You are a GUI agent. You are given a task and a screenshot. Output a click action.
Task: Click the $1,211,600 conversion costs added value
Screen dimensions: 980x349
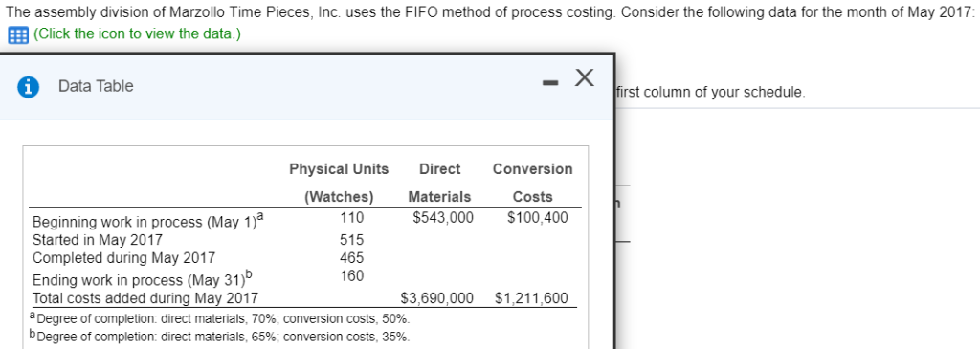(x=531, y=298)
